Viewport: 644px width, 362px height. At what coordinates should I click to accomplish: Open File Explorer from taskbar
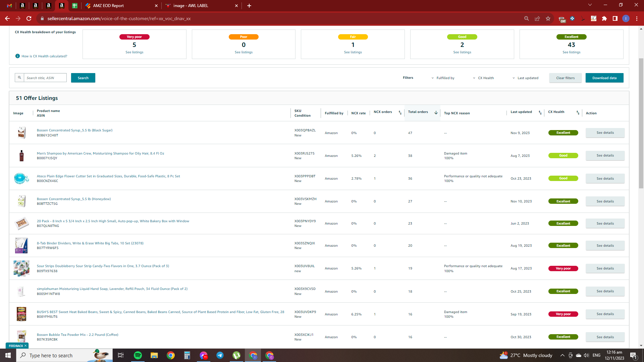pyautogui.click(x=154, y=355)
